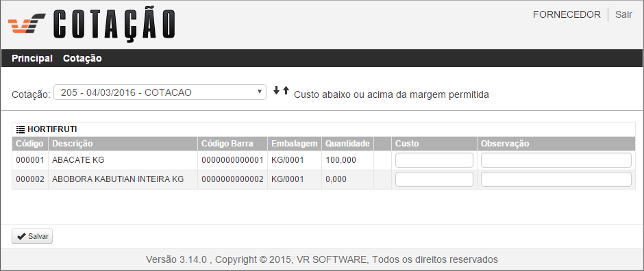The width and height of the screenshot is (644, 271).
Task: Click the Observação column header
Action: (556, 144)
